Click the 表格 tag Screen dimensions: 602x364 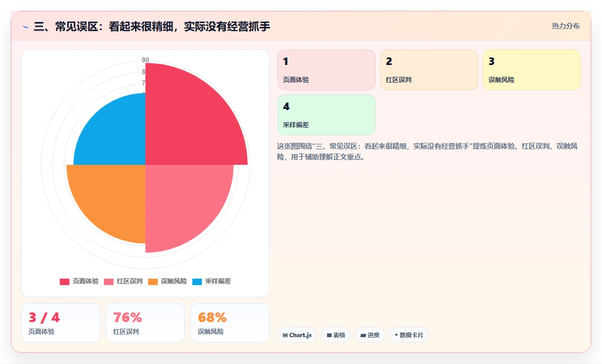click(336, 335)
